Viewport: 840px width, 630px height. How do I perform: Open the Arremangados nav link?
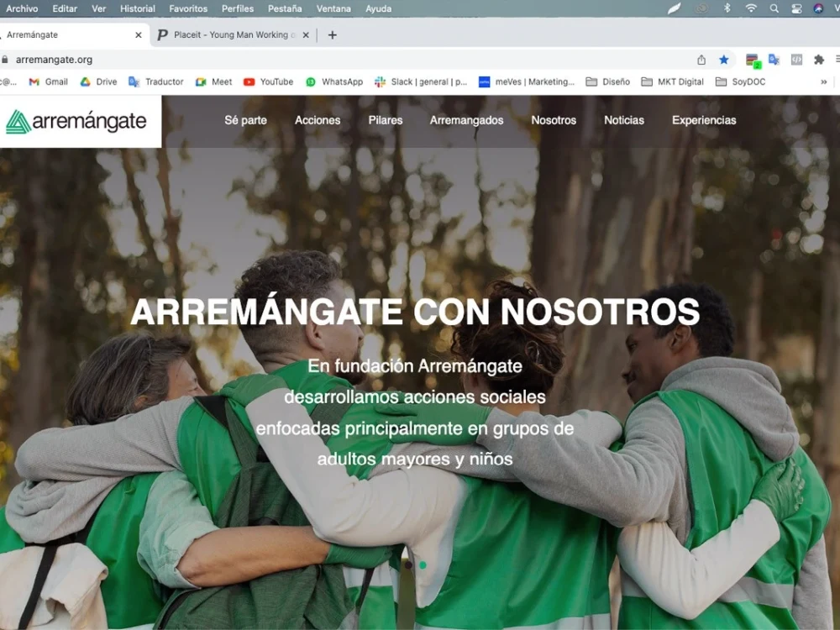click(466, 120)
